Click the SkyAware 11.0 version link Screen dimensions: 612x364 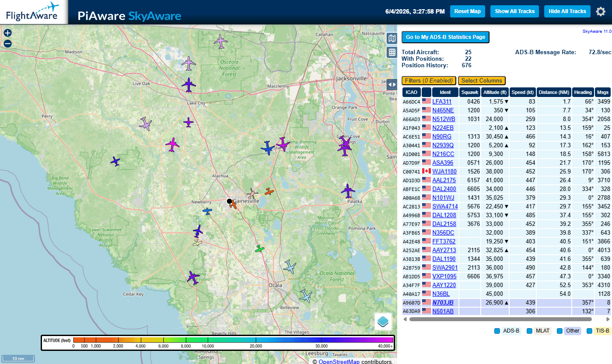pos(597,31)
